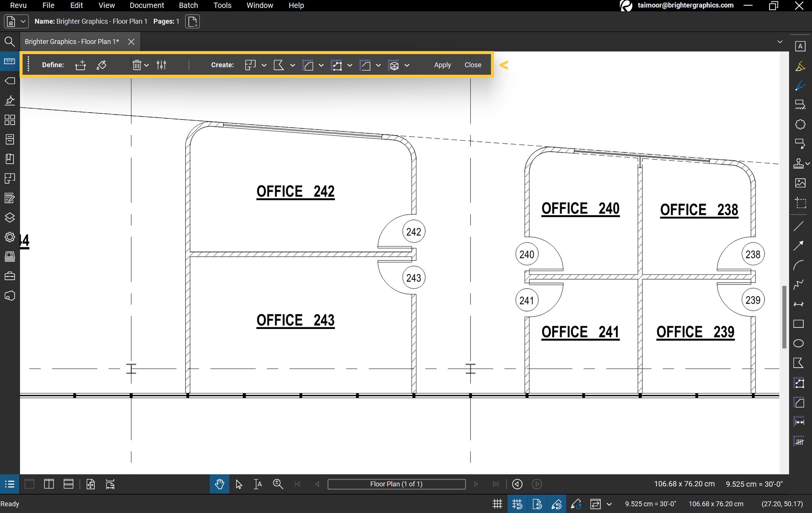Viewport: 812px width, 513px height.
Task: Enable the grid display toggle
Action: point(497,504)
